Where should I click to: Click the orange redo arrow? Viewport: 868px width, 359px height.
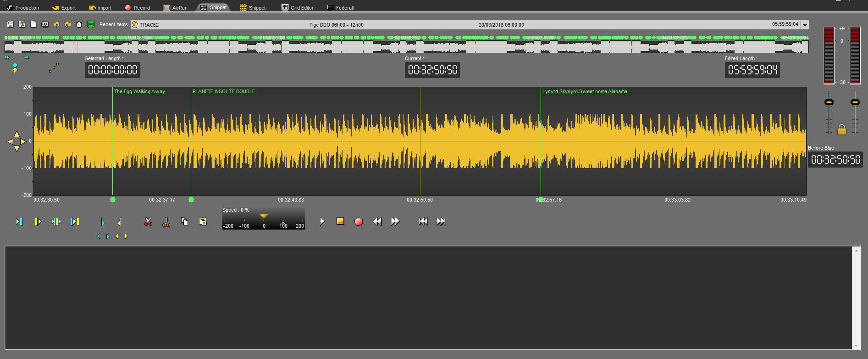coord(68,24)
